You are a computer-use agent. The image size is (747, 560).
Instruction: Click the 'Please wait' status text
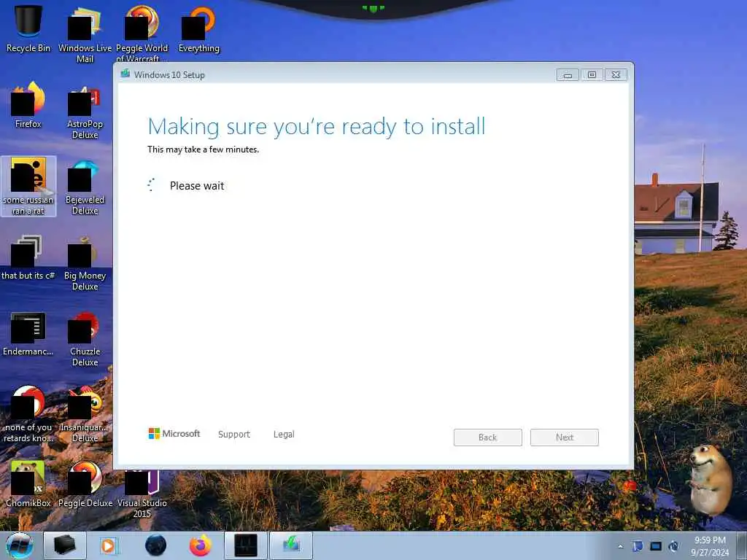coord(197,186)
